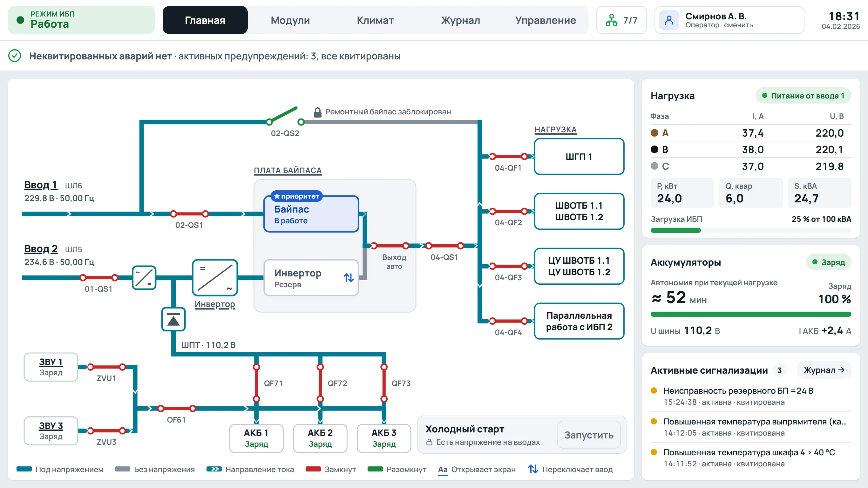
Task: Toggle battery breaker QF72
Action: point(320,383)
